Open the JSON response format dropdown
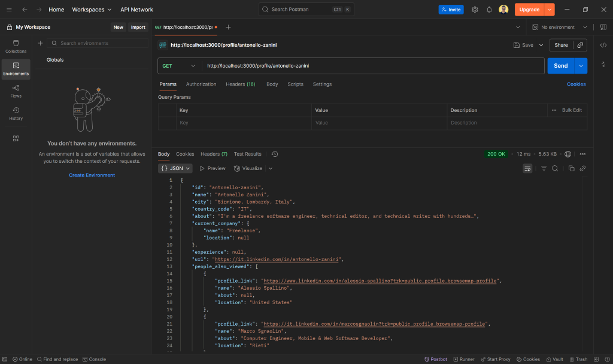The height and width of the screenshot is (364, 613). coord(175,168)
